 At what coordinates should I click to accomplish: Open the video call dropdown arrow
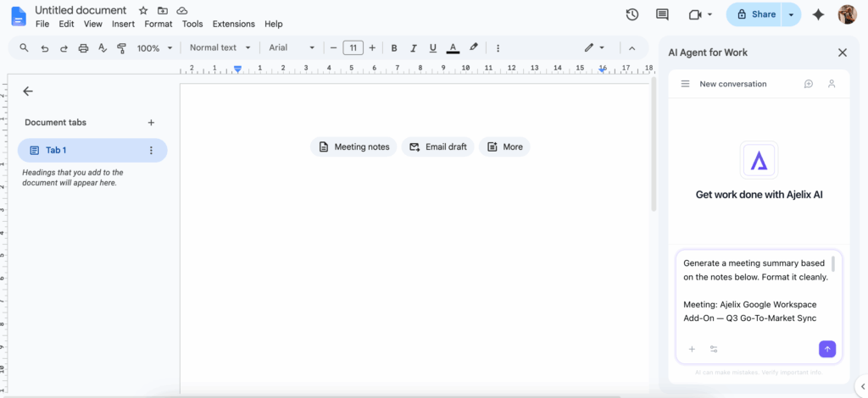[x=709, y=15]
